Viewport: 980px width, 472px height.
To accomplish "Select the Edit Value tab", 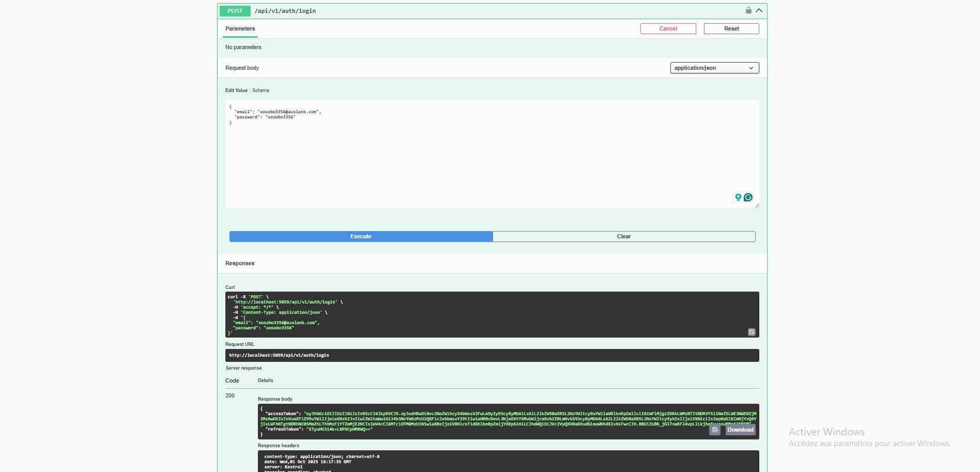I will pos(236,90).
